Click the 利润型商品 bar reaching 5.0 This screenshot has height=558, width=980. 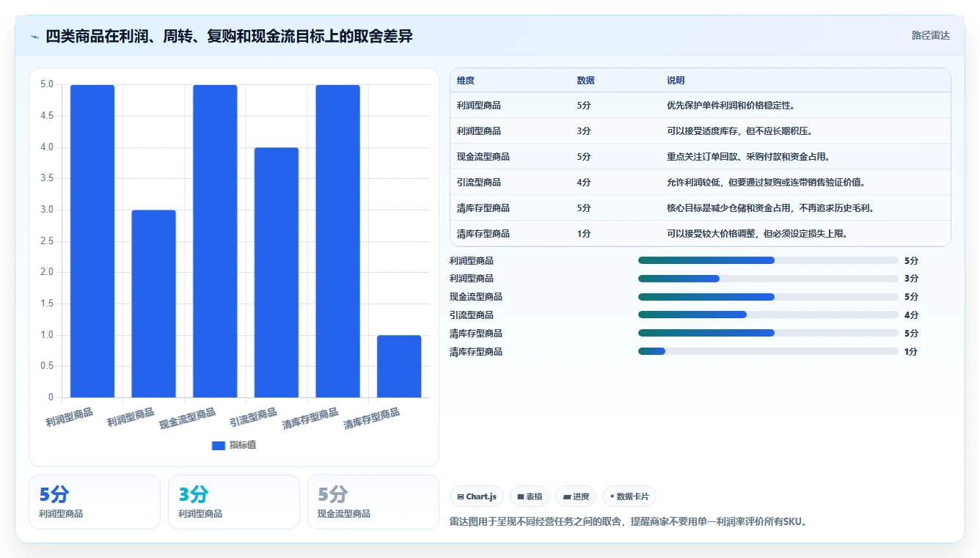point(92,241)
